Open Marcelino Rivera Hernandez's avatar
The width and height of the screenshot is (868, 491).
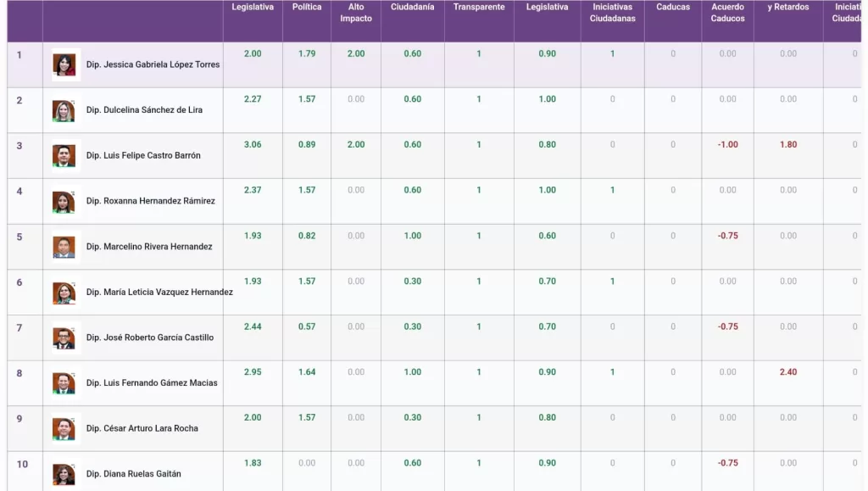pyautogui.click(x=64, y=248)
